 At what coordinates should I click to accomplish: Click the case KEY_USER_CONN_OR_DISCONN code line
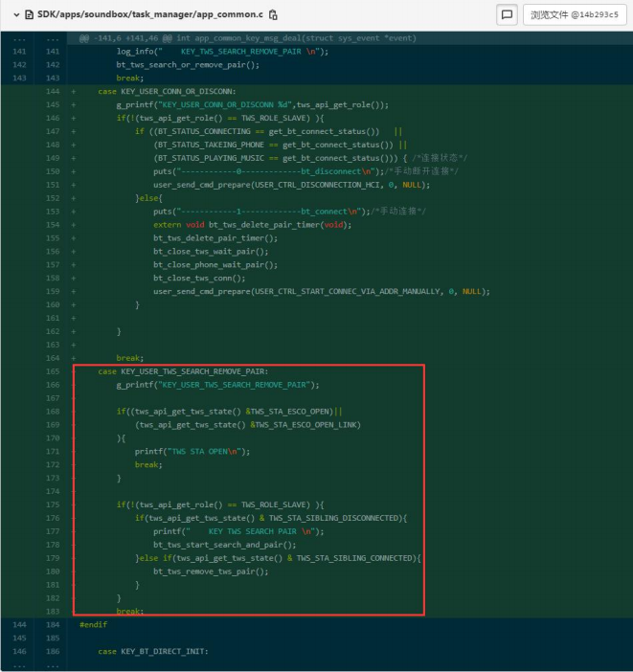click(x=167, y=91)
